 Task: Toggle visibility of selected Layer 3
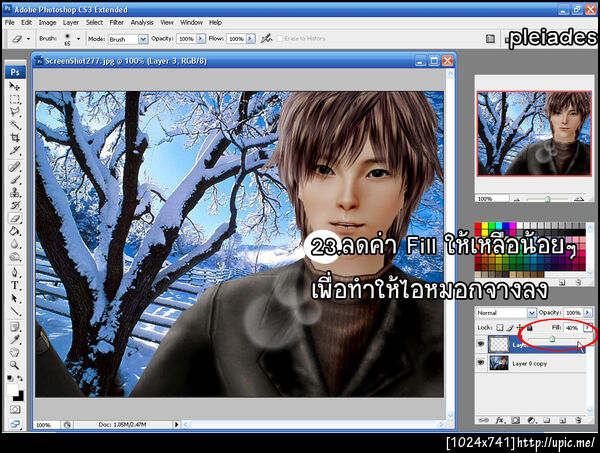481,344
